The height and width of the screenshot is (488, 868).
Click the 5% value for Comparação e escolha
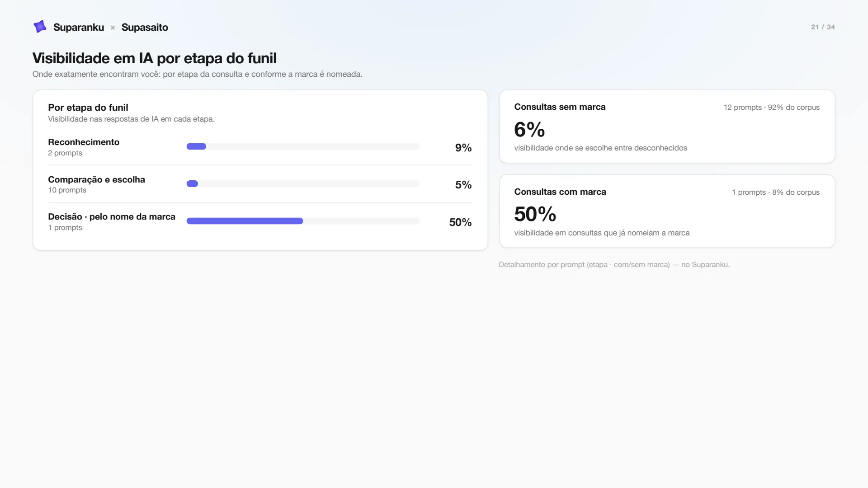(x=463, y=185)
